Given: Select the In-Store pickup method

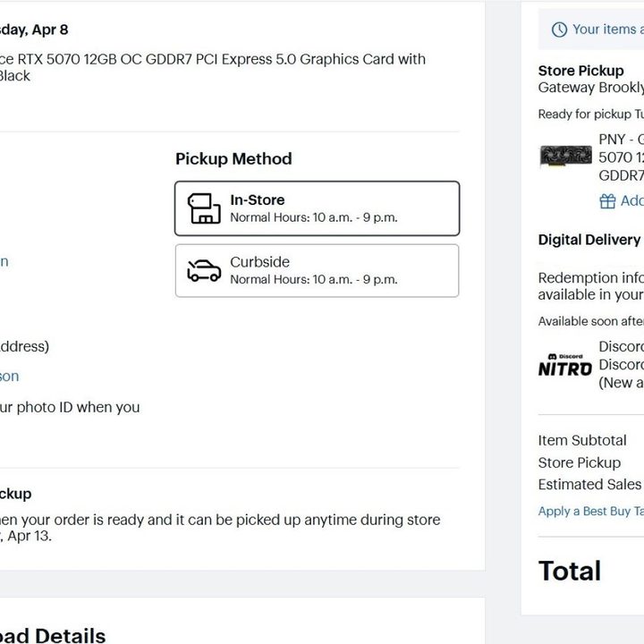Looking at the screenshot, I should [317, 208].
